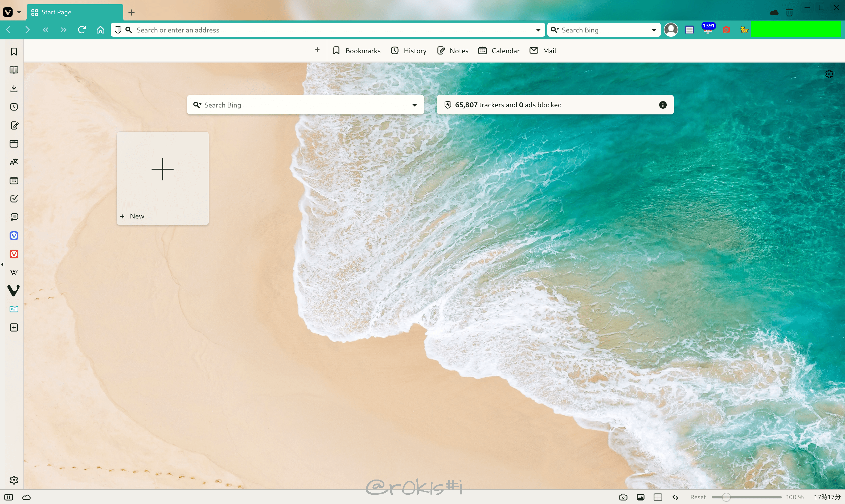Go to the home page
Screen dimensions: 845x504
100,30
